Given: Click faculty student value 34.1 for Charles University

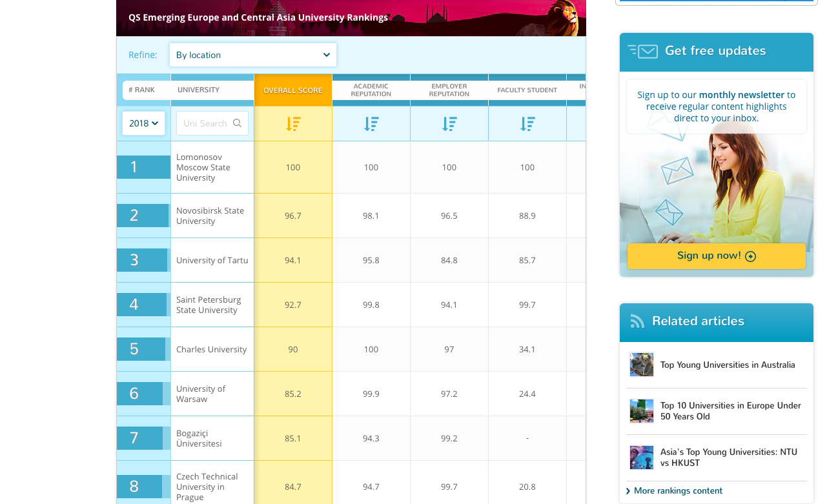Looking at the screenshot, I should coord(527,350).
